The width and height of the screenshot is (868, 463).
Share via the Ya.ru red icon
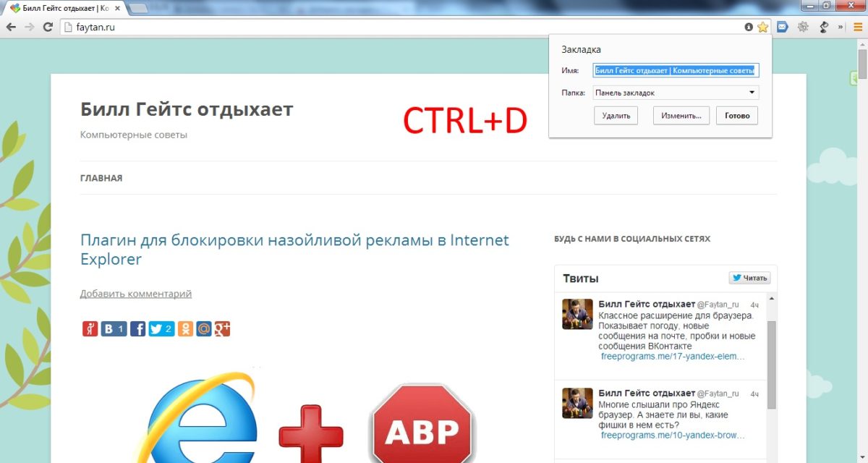[90, 329]
